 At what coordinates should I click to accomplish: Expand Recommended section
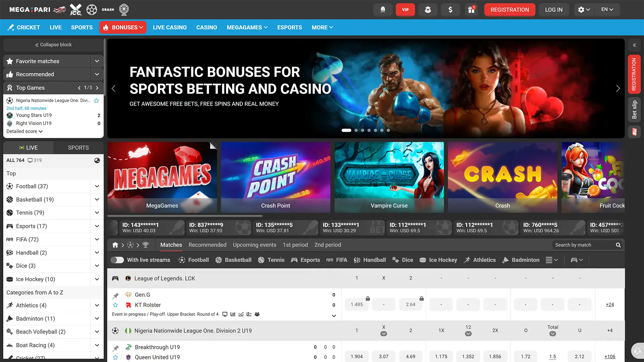(x=97, y=74)
